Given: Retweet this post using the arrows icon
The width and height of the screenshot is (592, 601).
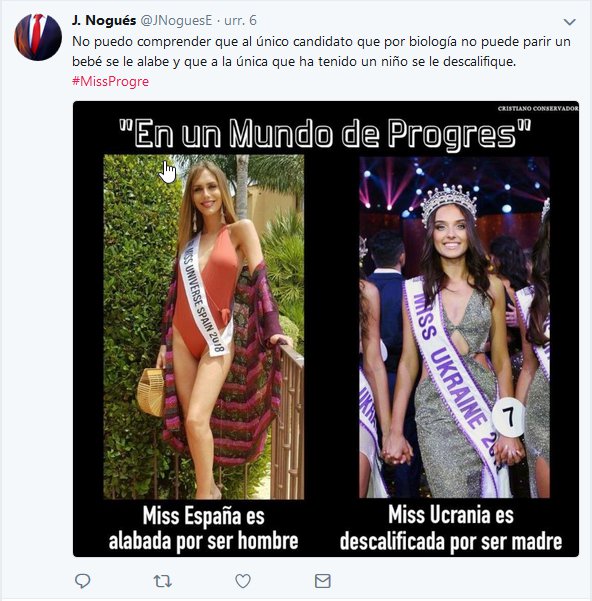Looking at the screenshot, I should 162,581.
